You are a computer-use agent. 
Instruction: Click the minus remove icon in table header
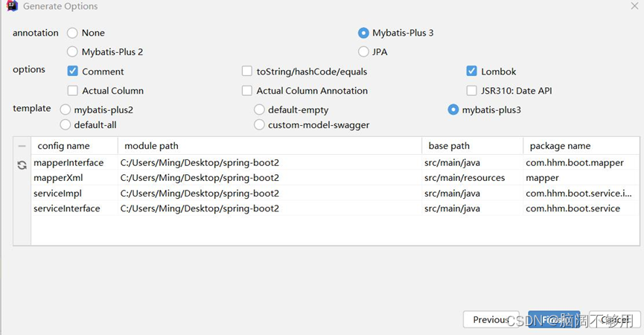(22, 147)
